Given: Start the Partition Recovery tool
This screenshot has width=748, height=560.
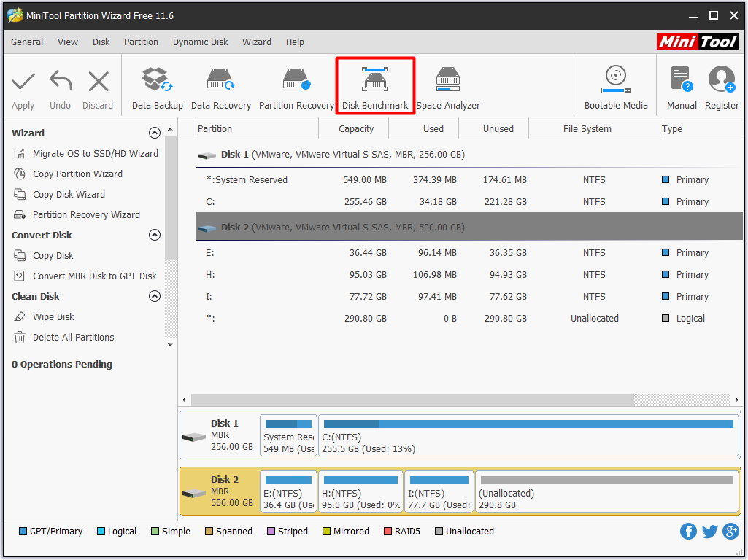Looking at the screenshot, I should [x=296, y=87].
